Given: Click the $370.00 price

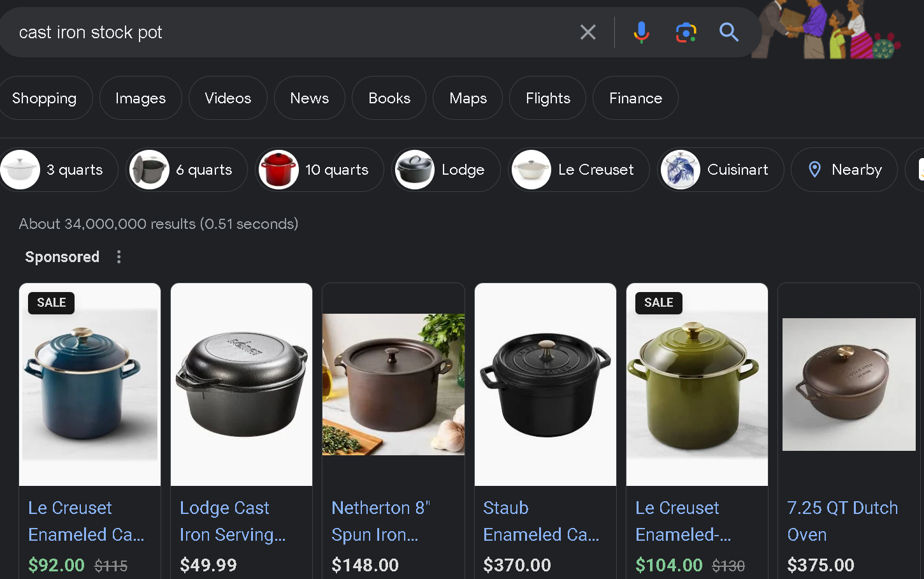Looking at the screenshot, I should coord(517,565).
